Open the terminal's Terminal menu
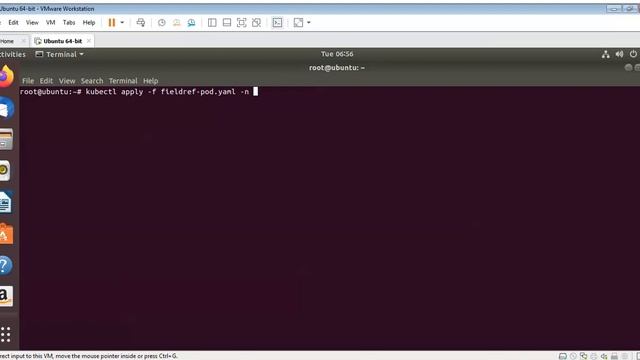 [123, 81]
